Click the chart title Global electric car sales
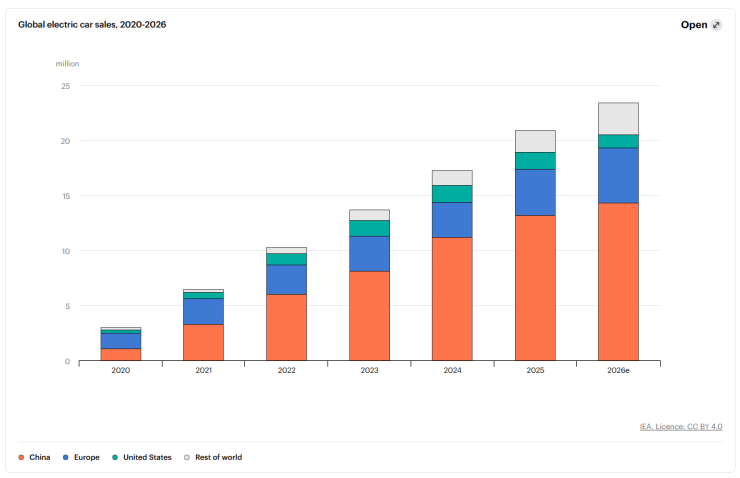 click(x=92, y=25)
